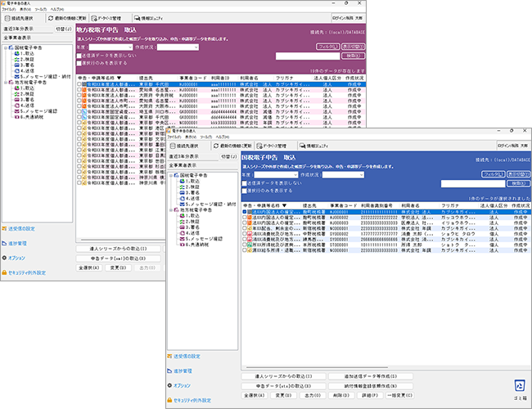The image size is (532, 409).
Task: Toggle 選択行のみを表示する checkbox in blue window
Action: pyautogui.click(x=243, y=190)
